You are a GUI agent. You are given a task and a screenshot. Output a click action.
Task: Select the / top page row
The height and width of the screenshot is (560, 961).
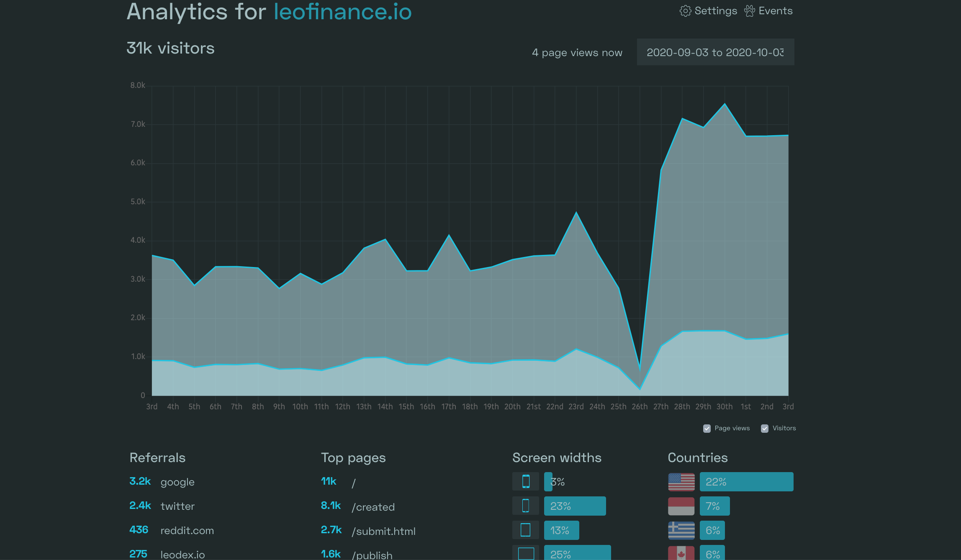tap(338, 482)
